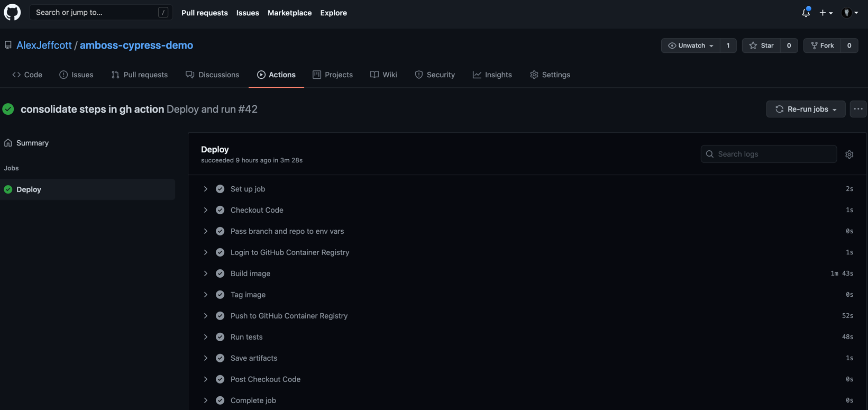Image resolution: width=868 pixels, height=410 pixels.
Task: Expand the Save artifacts step
Action: click(x=206, y=358)
